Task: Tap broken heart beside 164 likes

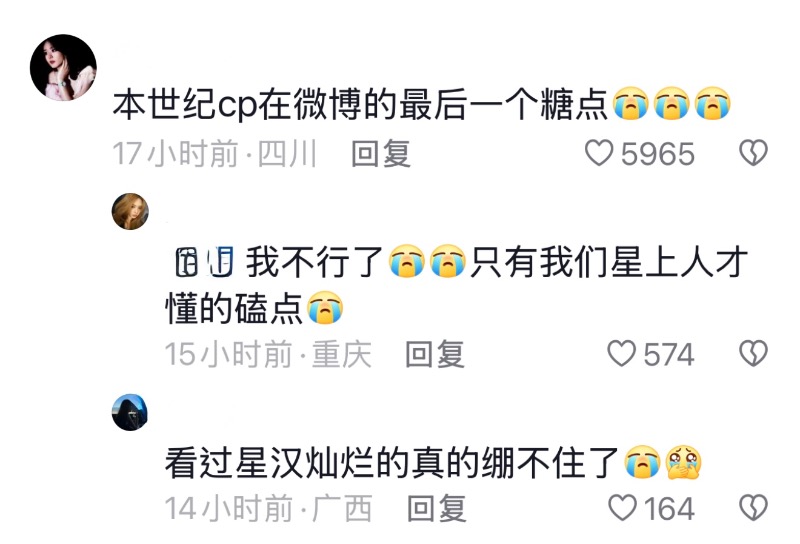Action: pyautogui.click(x=754, y=508)
